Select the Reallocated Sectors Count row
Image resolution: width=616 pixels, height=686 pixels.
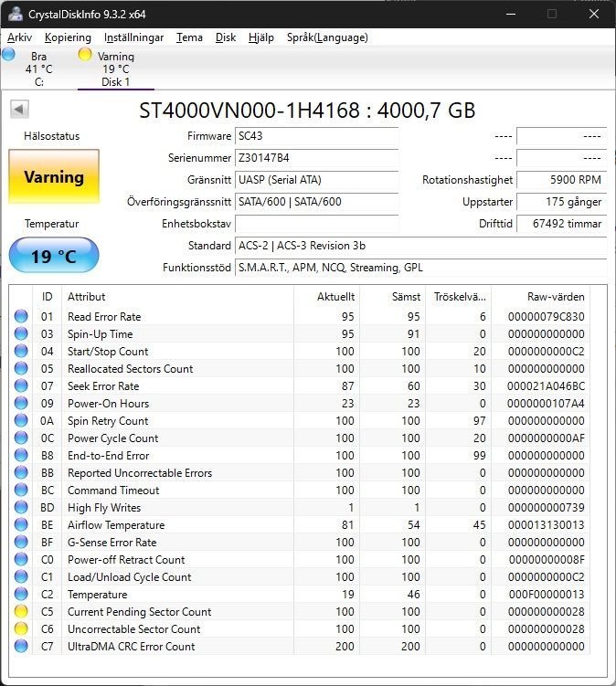(x=130, y=369)
